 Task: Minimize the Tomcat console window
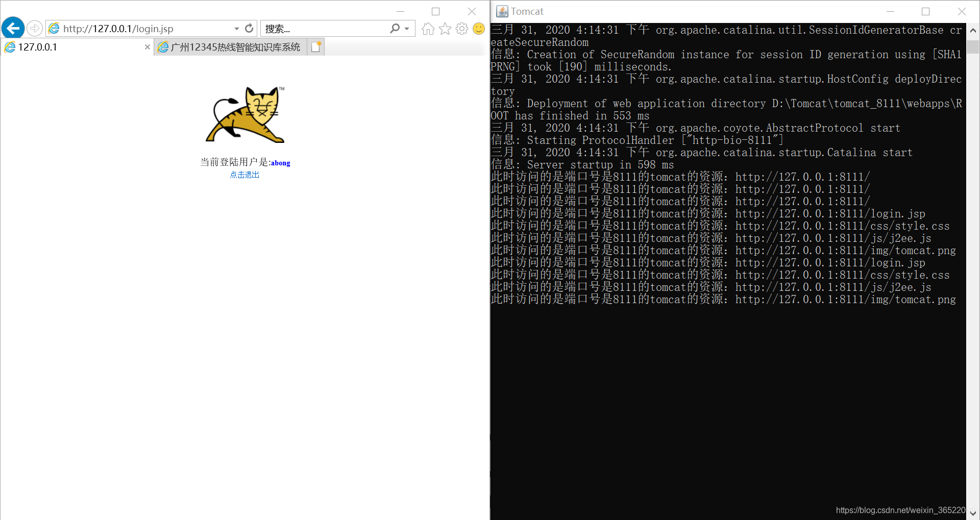[x=891, y=11]
